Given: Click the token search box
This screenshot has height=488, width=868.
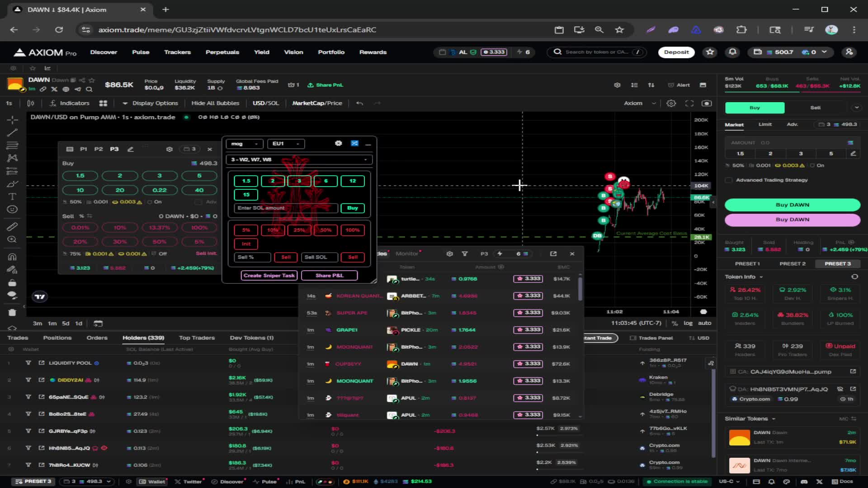Looking at the screenshot, I should click(597, 52).
